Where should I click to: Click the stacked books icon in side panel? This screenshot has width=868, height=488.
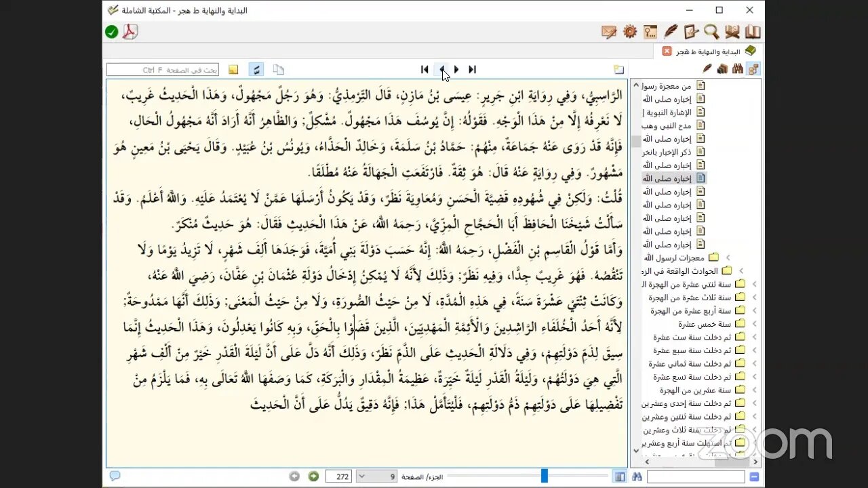pos(722,68)
